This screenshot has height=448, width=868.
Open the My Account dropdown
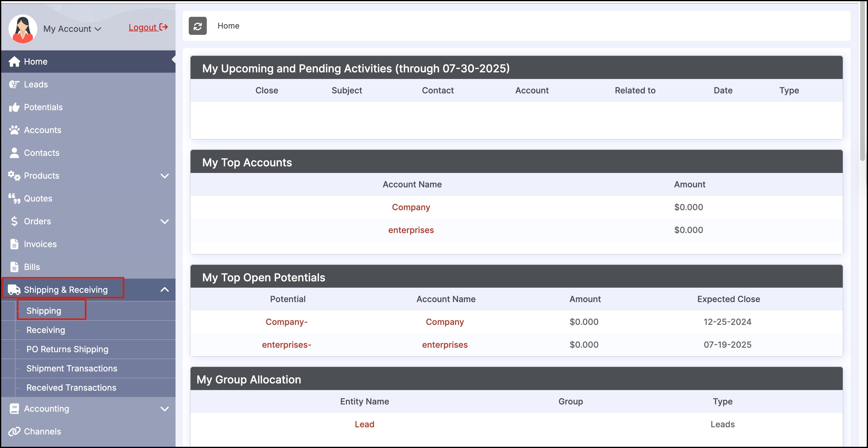tap(72, 29)
